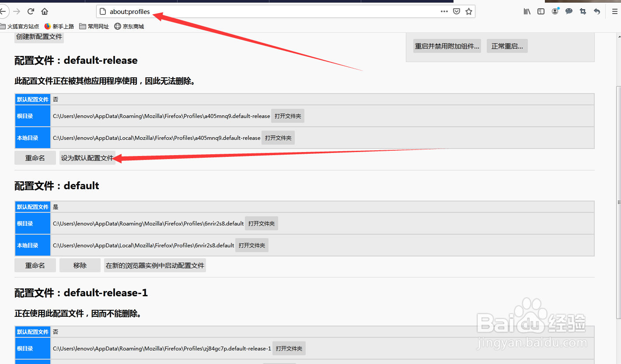Rename the default-release profile
Image resolution: width=621 pixels, height=364 pixels.
35,158
